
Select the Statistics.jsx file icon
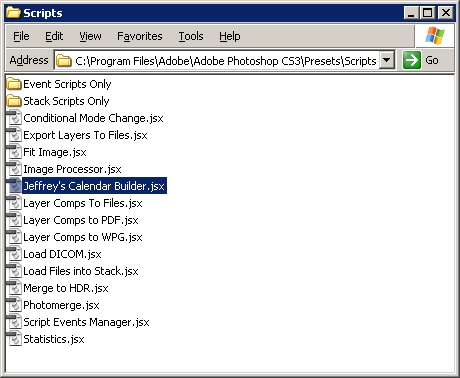[14, 339]
